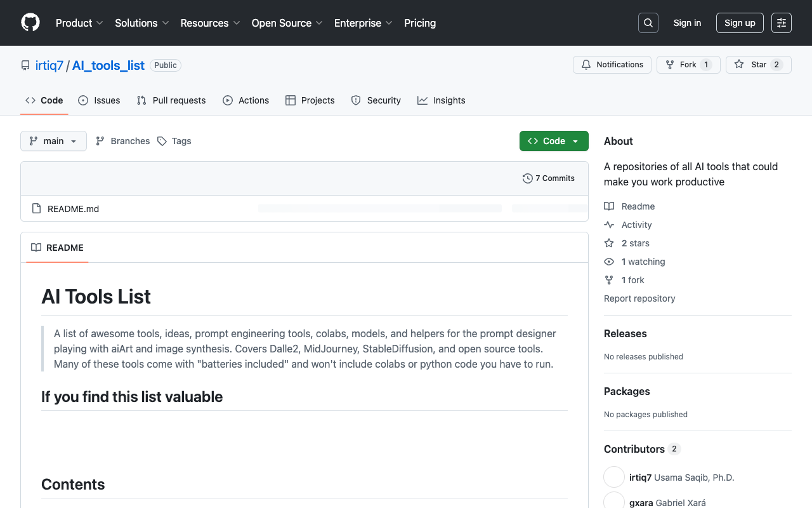Open the main branch selector dropdown
Image resolution: width=812 pixels, height=508 pixels.
tap(53, 140)
